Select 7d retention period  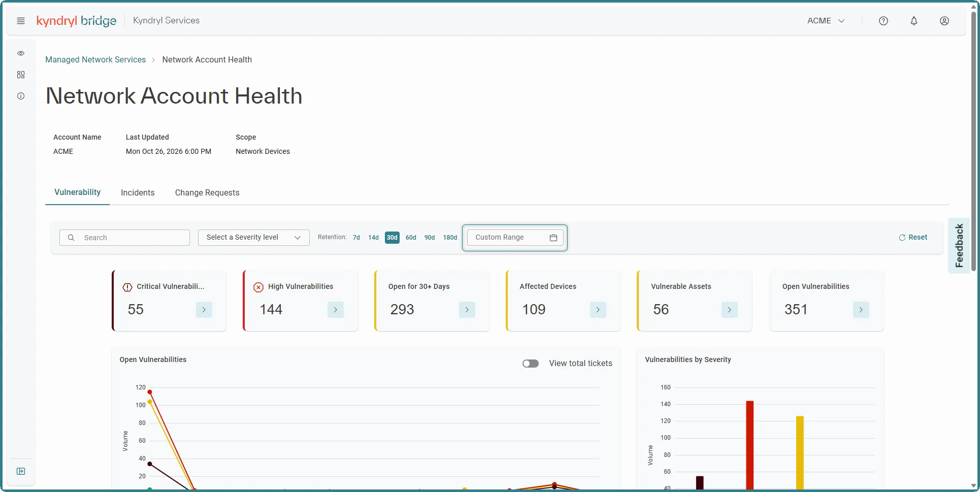356,238
